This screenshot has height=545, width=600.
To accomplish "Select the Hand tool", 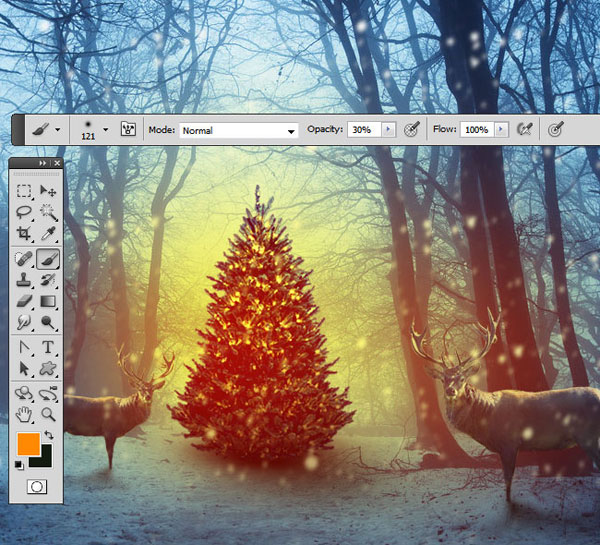I will [x=24, y=414].
